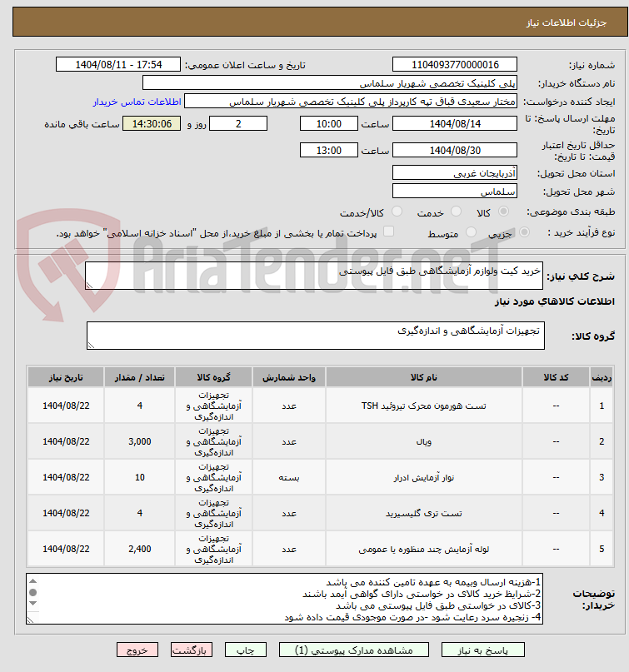The height and width of the screenshot is (672, 629).
Task: Toggle the 'اسناد خزانه اسلامی' payment checkbox
Action: [x=388, y=231]
